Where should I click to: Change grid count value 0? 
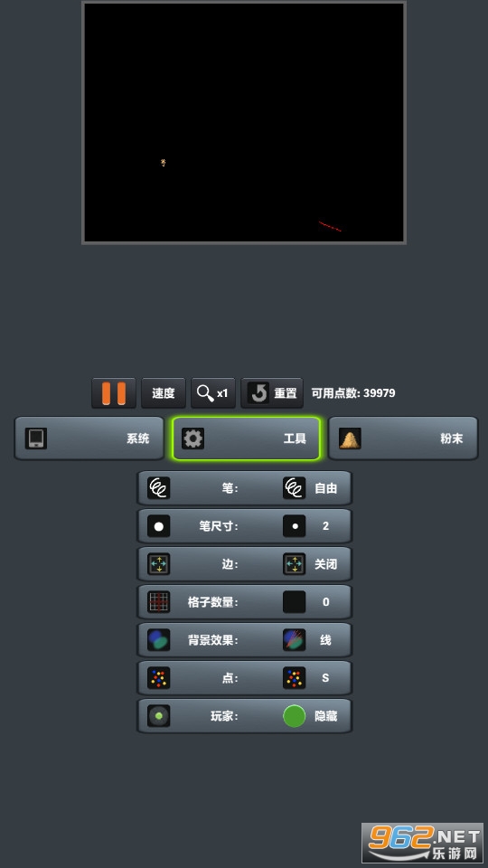point(310,602)
